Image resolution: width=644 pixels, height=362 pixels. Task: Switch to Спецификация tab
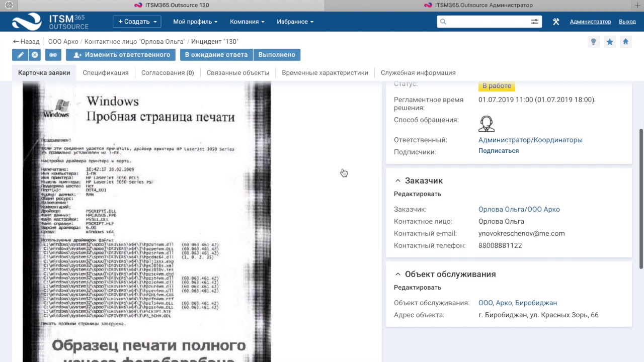tap(106, 73)
